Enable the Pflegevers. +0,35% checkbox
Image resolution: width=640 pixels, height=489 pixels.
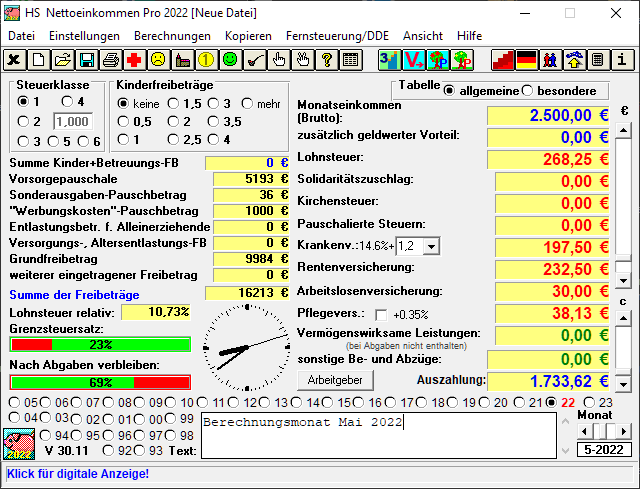[380, 314]
